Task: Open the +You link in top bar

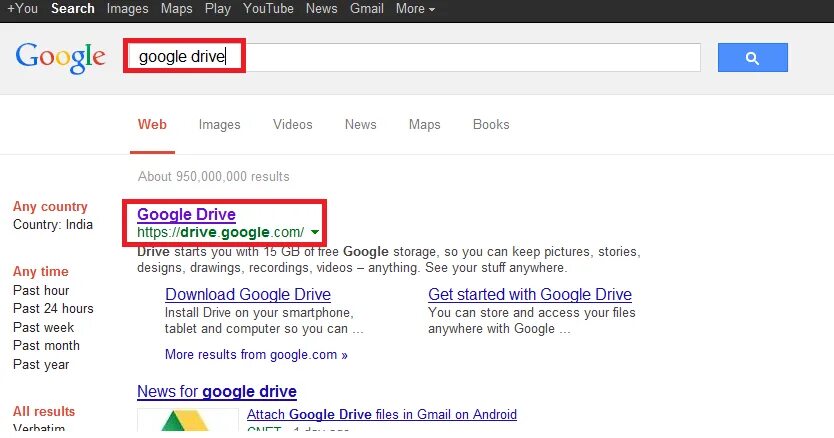Action: coord(22,9)
